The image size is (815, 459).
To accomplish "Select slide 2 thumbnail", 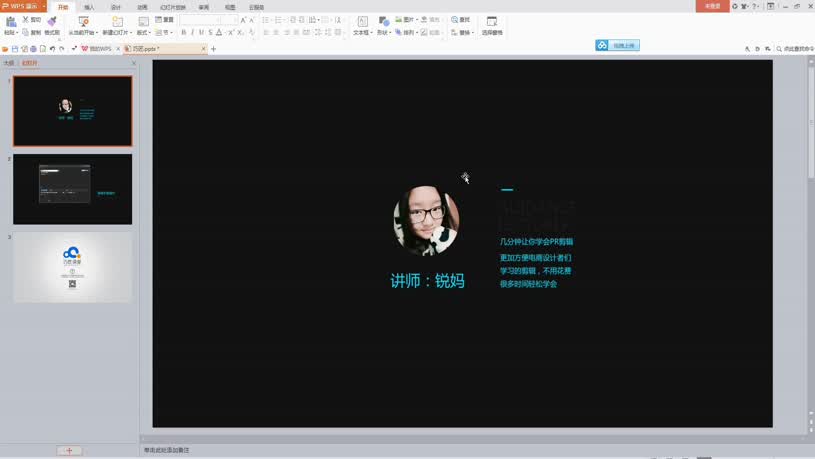I will (73, 189).
